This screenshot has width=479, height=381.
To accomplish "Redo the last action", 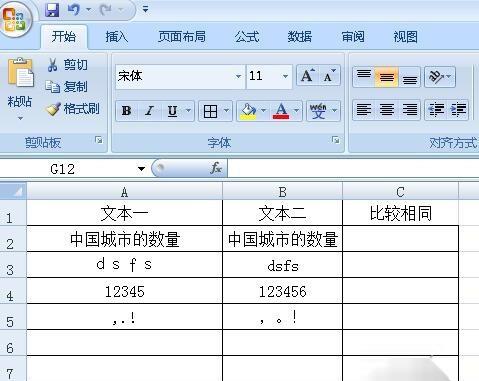I will (106, 10).
